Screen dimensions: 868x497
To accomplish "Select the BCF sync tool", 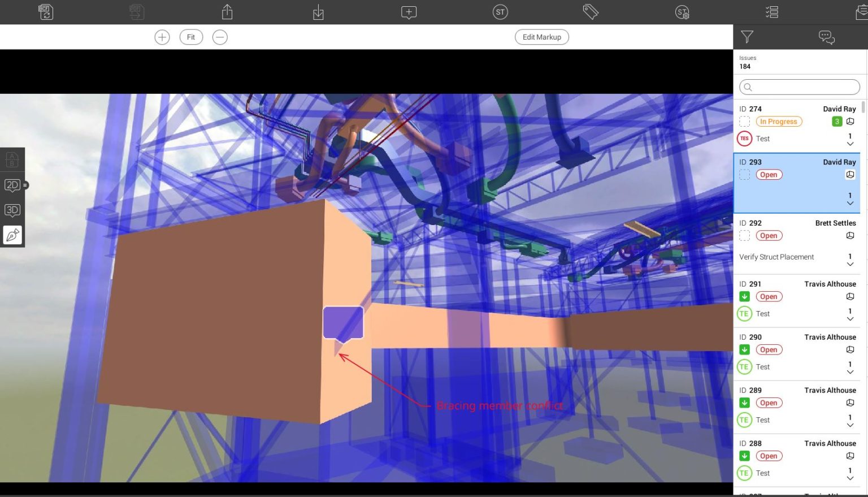I will point(45,12).
